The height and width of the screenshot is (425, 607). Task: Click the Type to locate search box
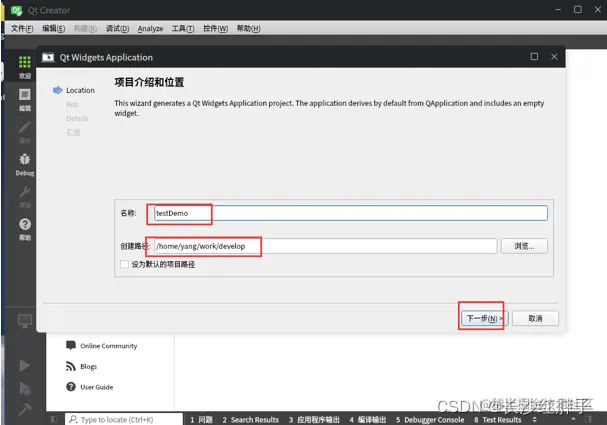123,420
